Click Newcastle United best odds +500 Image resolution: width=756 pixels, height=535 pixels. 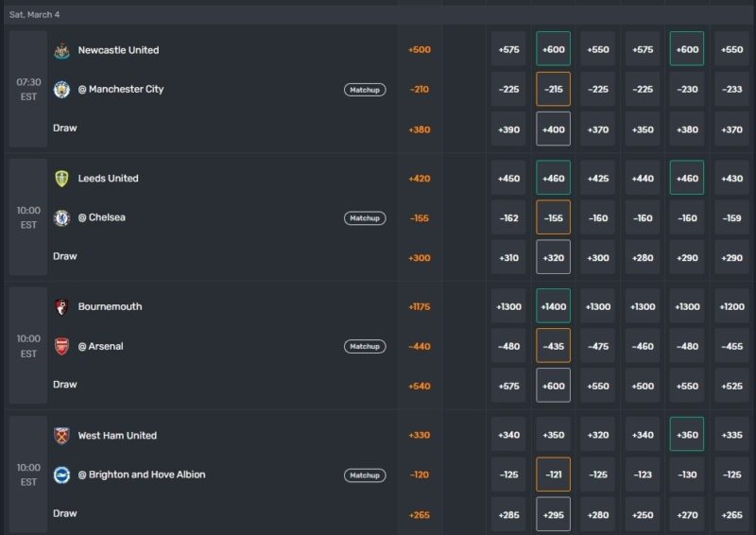[419, 50]
